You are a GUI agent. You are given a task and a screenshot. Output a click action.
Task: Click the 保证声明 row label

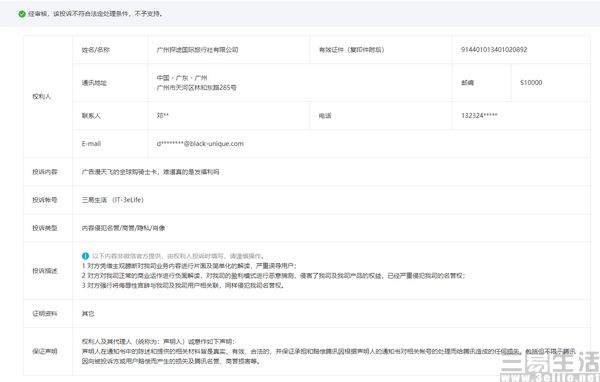pyautogui.click(x=45, y=351)
